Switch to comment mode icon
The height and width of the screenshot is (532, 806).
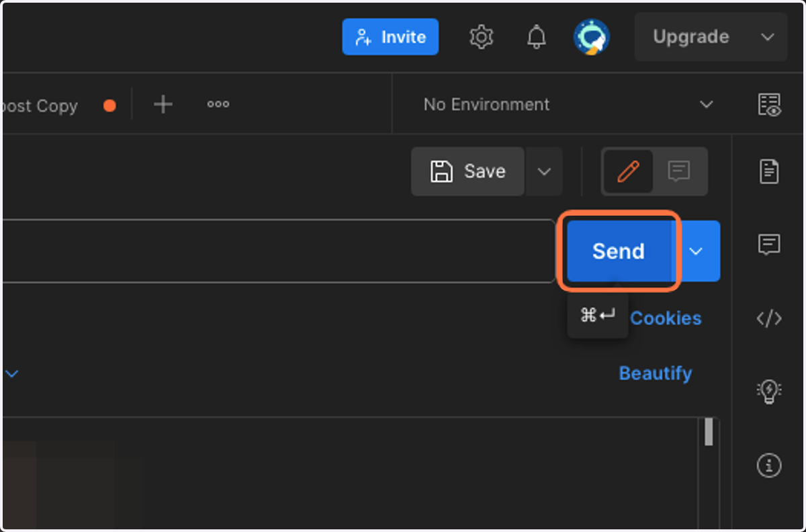click(679, 172)
